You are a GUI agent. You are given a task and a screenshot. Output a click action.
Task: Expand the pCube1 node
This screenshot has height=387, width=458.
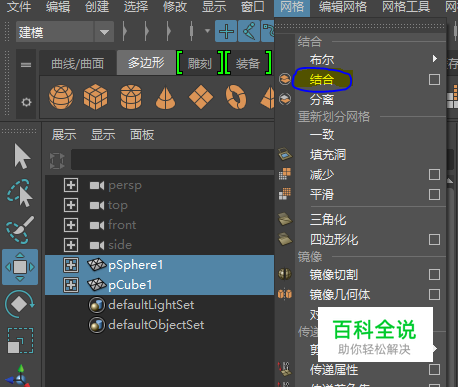[x=71, y=285]
